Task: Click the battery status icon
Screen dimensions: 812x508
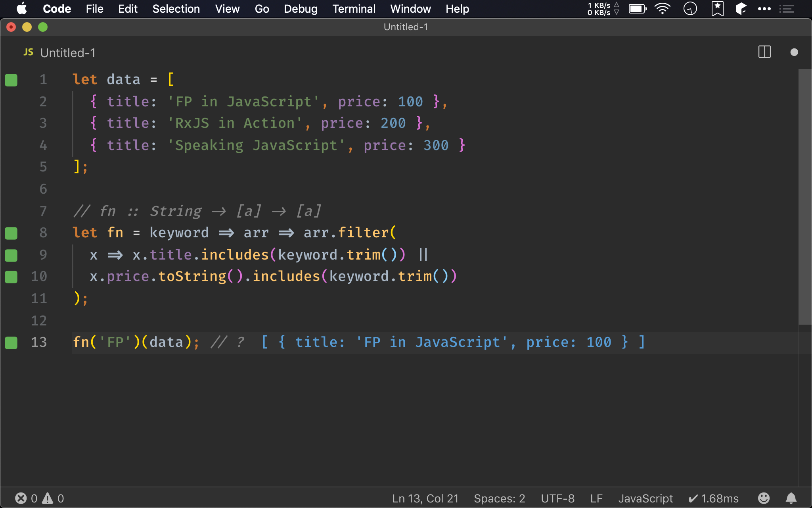Action: (638, 9)
